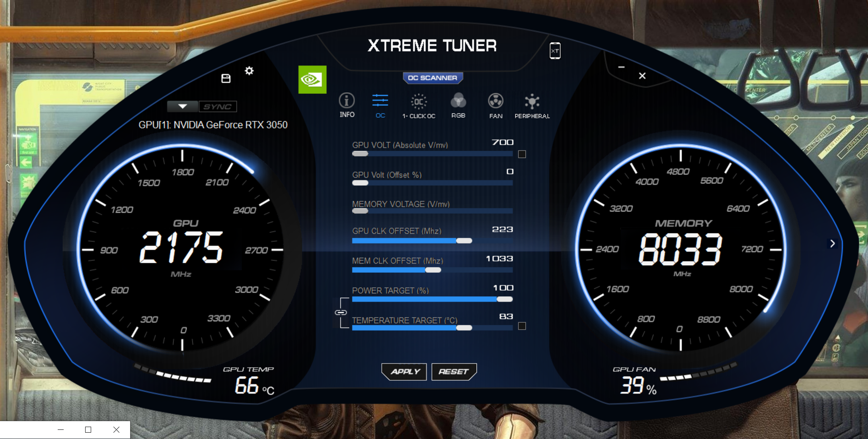Viewport: 868px width, 439px height.
Task: Open the 1-Click OC tab
Action: click(419, 106)
